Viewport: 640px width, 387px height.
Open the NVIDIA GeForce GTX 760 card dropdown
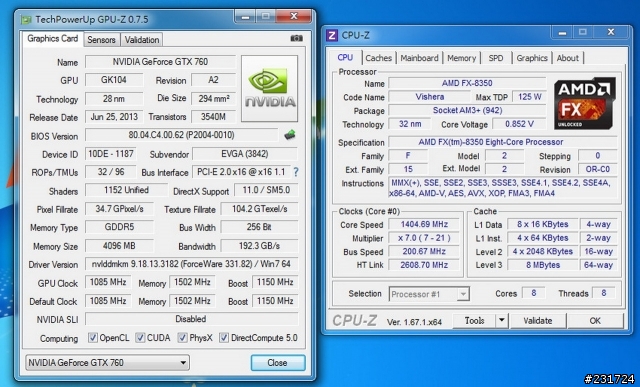pos(107,363)
